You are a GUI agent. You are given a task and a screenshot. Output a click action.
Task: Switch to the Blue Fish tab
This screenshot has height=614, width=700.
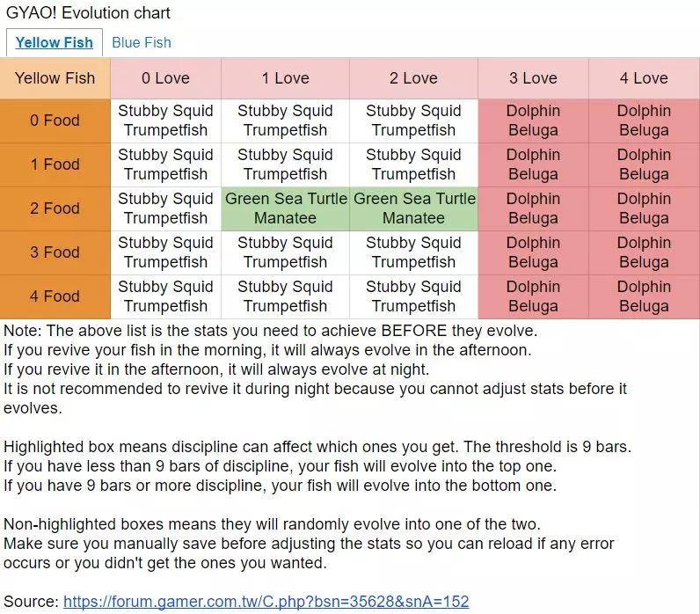pyautogui.click(x=141, y=42)
